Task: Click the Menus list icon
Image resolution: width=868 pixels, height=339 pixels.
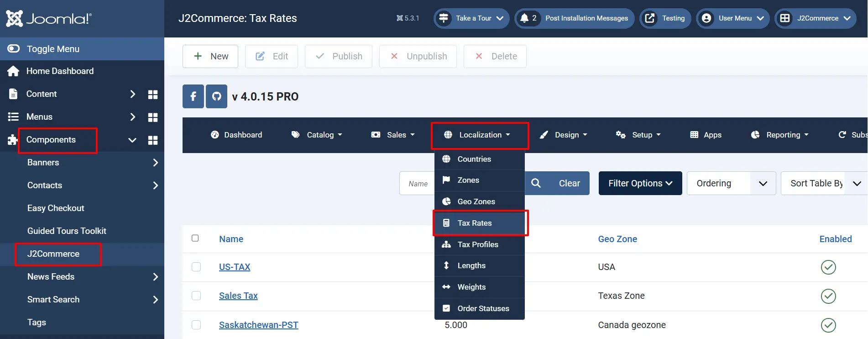Action: pos(13,117)
